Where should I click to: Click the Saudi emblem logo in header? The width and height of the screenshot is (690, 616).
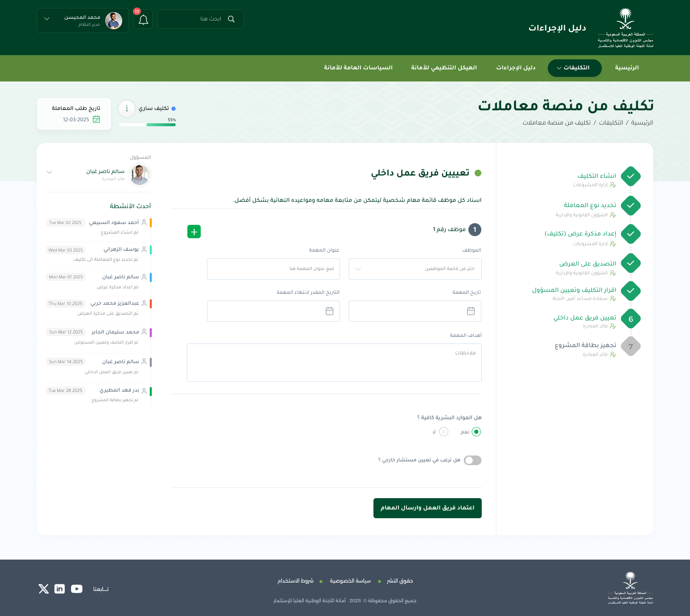pos(626,28)
